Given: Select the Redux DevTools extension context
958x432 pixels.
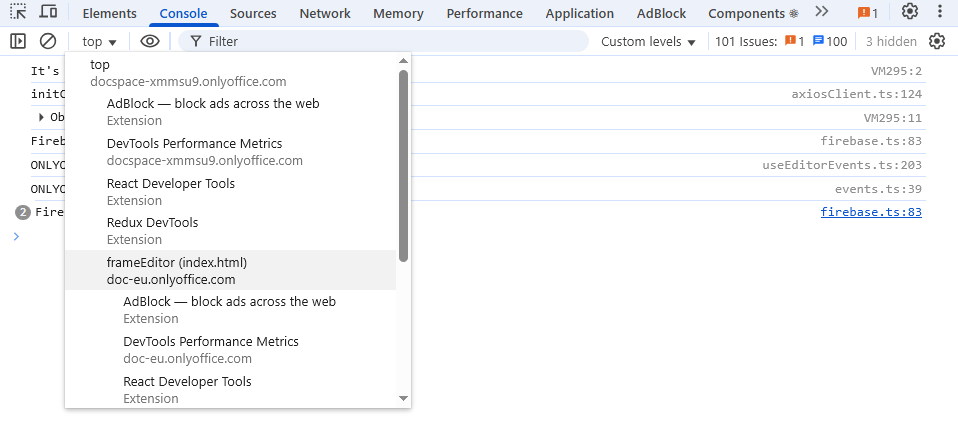Looking at the screenshot, I should [x=231, y=230].
